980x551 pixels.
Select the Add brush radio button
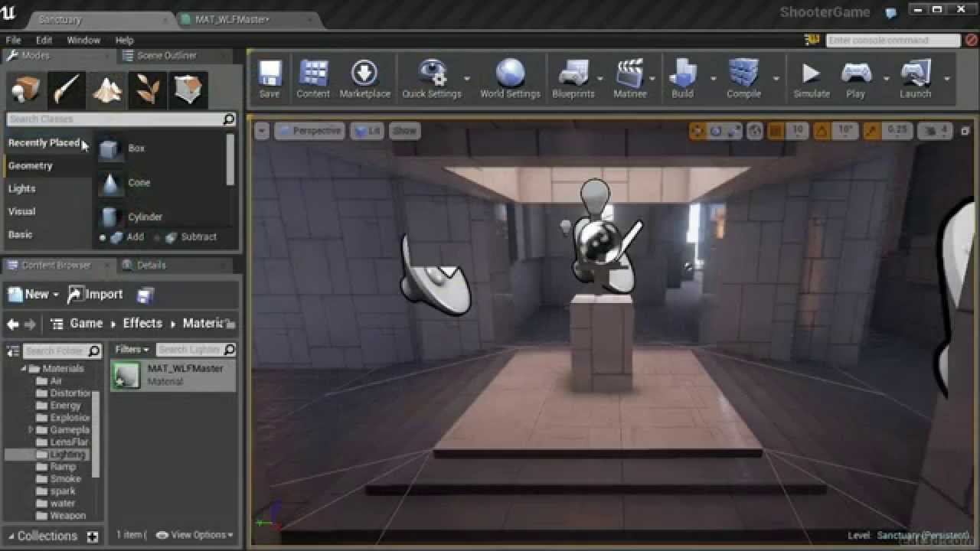[x=103, y=237]
